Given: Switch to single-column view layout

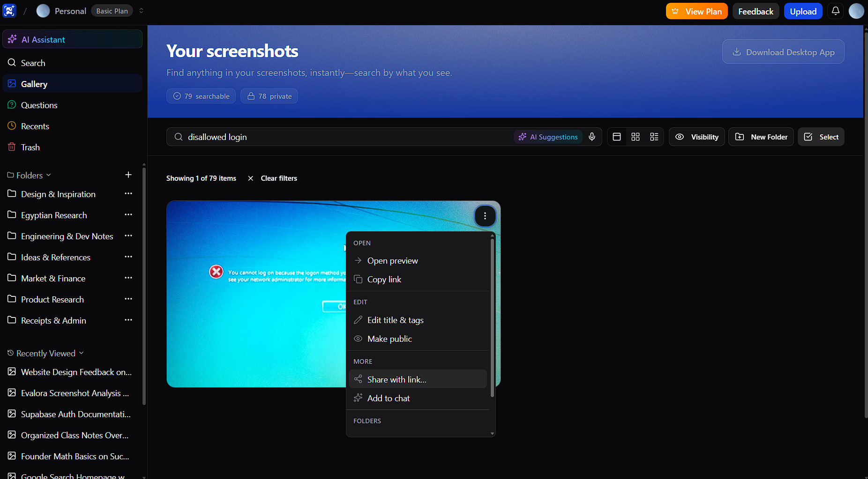Looking at the screenshot, I should click(x=616, y=137).
